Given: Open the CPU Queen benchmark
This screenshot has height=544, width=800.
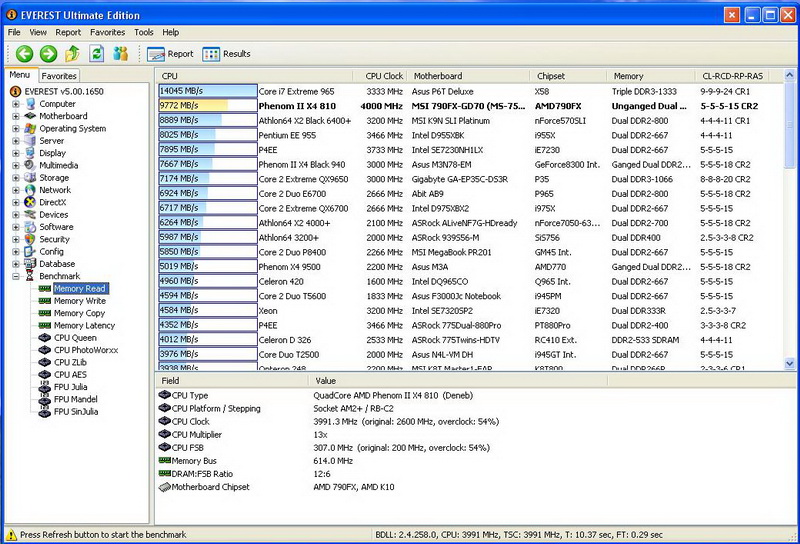Looking at the screenshot, I should 75,338.
